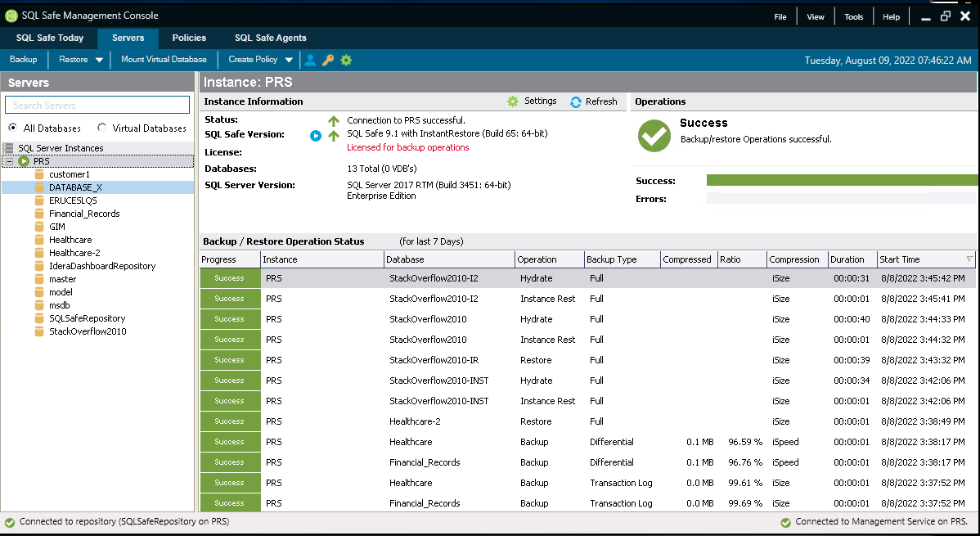This screenshot has width=980, height=536.
Task: Toggle sort arrow on Start Time column
Action: (x=970, y=259)
